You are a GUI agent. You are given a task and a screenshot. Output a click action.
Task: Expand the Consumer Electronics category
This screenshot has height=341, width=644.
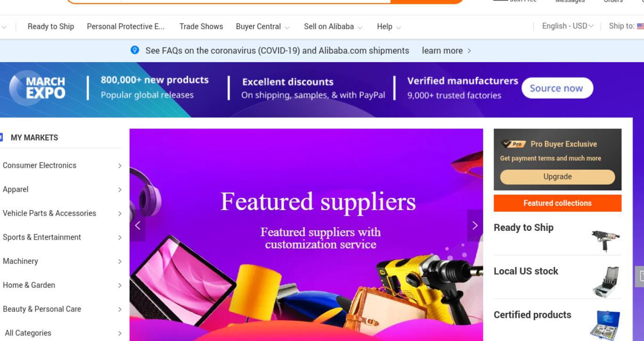point(61,165)
